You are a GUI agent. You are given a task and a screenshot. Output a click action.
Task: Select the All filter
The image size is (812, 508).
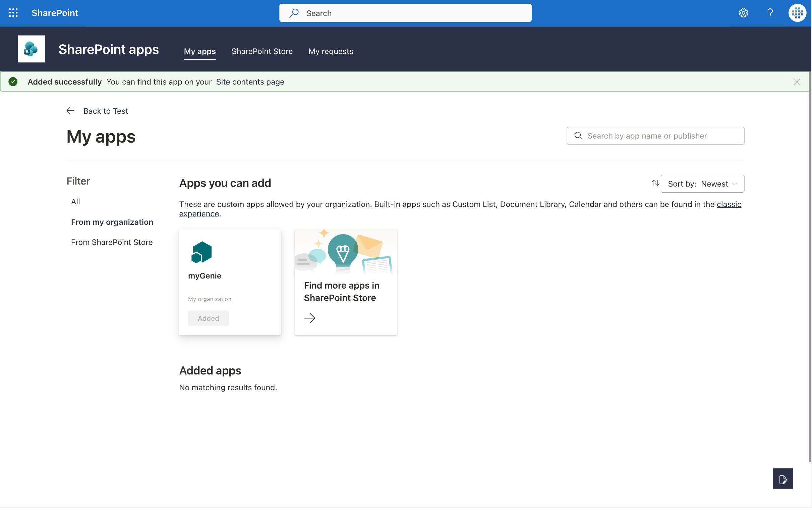[75, 202]
